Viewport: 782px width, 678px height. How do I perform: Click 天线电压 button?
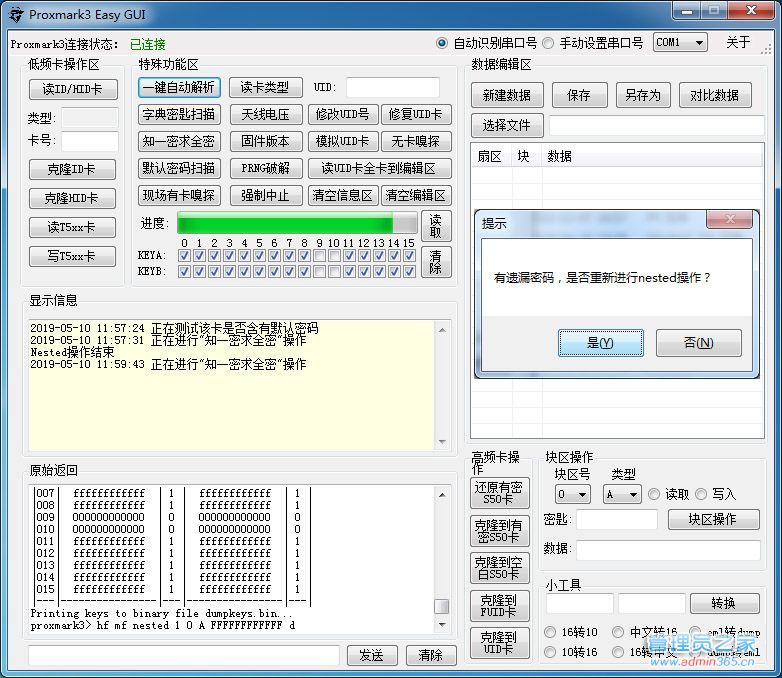[x=266, y=115]
